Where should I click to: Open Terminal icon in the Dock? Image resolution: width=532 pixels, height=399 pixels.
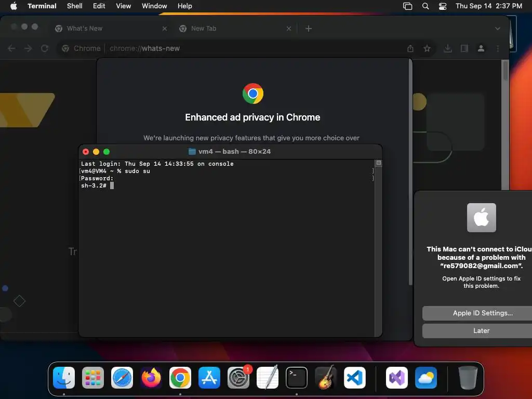pos(297,378)
